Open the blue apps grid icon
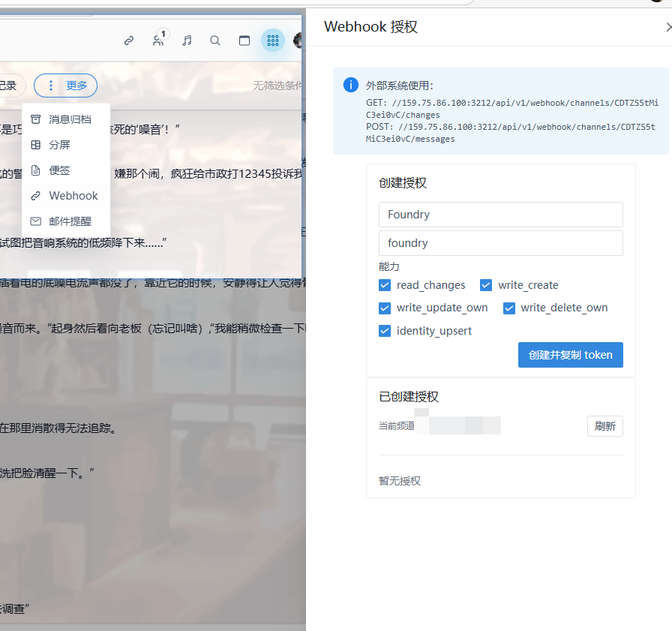 click(x=273, y=41)
